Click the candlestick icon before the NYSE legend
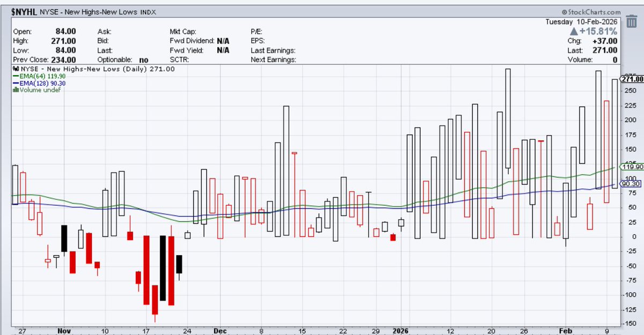The width and height of the screenshot is (644, 335). click(15, 69)
